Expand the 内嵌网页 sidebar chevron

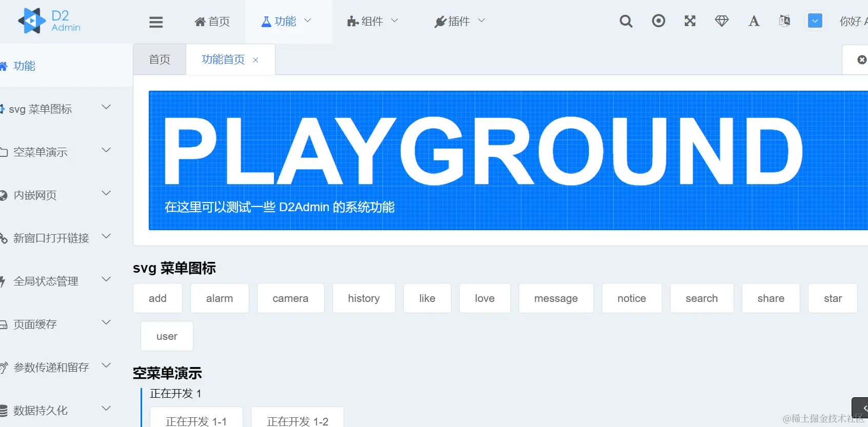click(106, 193)
